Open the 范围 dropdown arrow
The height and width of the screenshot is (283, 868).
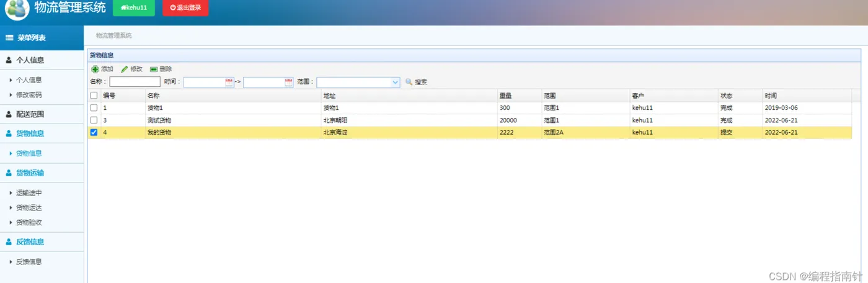395,82
